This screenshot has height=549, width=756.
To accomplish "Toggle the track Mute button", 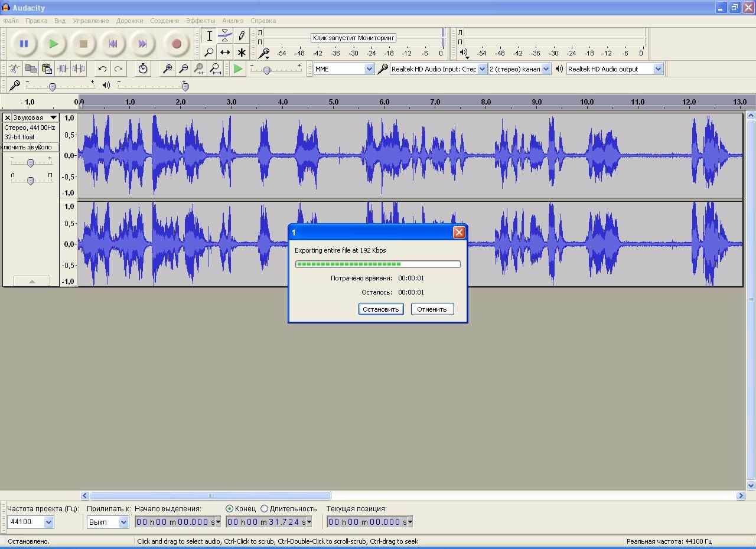I will [x=15, y=147].
